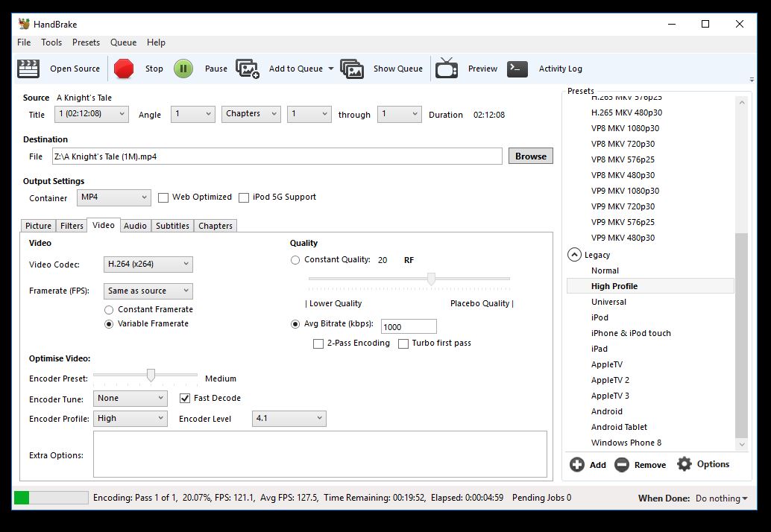Open the Video Codec dropdown
Screen dimensions: 771x532
tap(148, 265)
